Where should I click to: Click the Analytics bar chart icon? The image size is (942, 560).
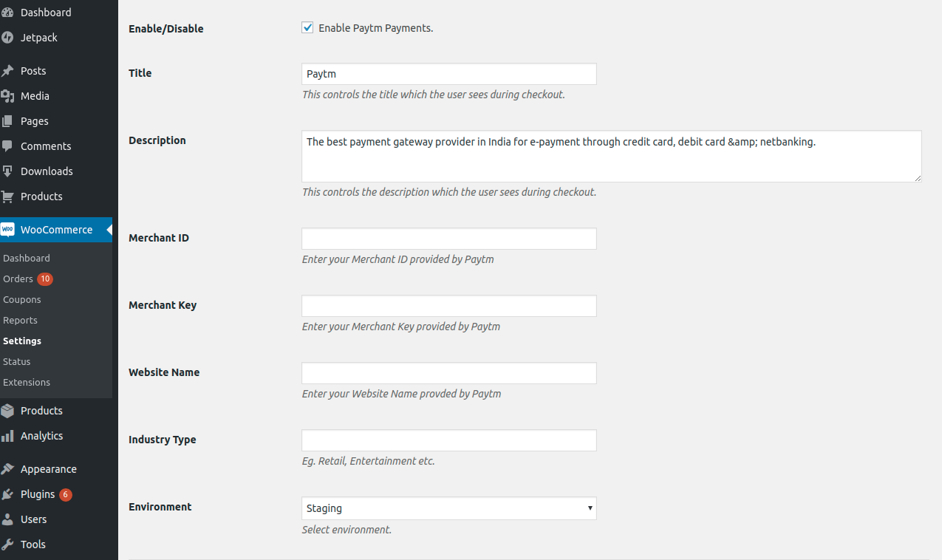click(7, 436)
